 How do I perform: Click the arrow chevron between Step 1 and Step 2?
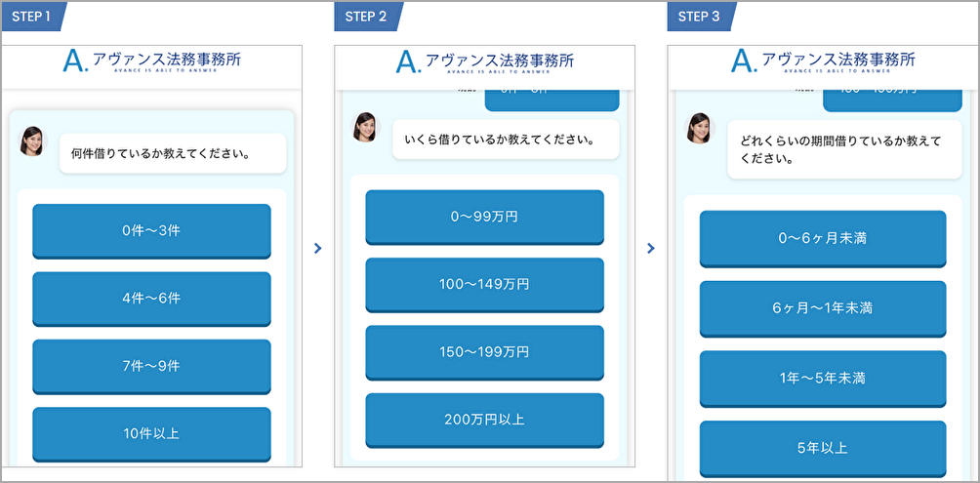tap(318, 249)
